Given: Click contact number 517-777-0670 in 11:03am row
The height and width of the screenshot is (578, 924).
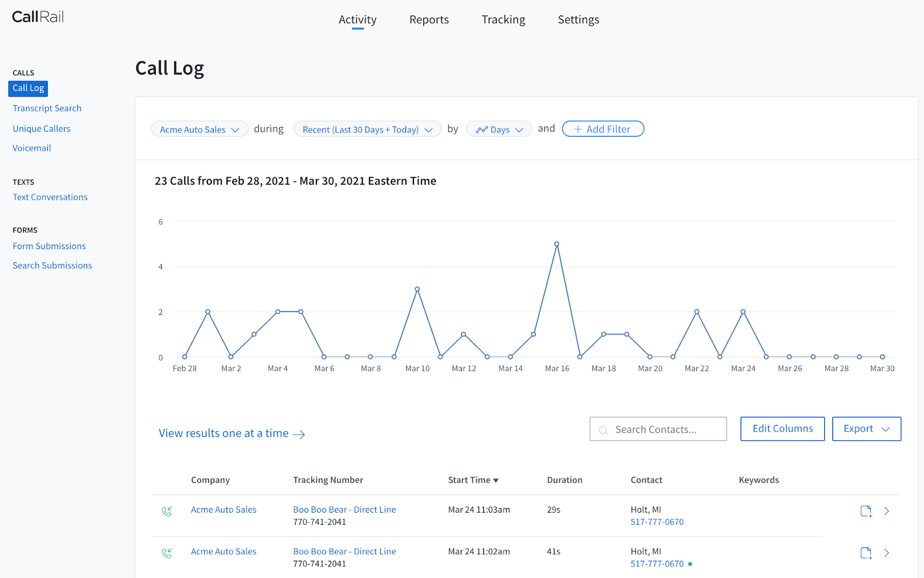Looking at the screenshot, I should pyautogui.click(x=657, y=522).
